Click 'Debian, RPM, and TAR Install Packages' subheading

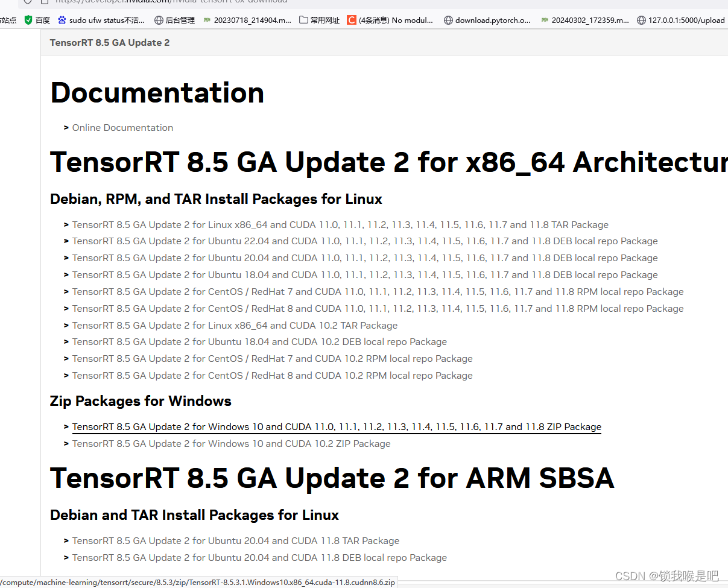(x=216, y=199)
